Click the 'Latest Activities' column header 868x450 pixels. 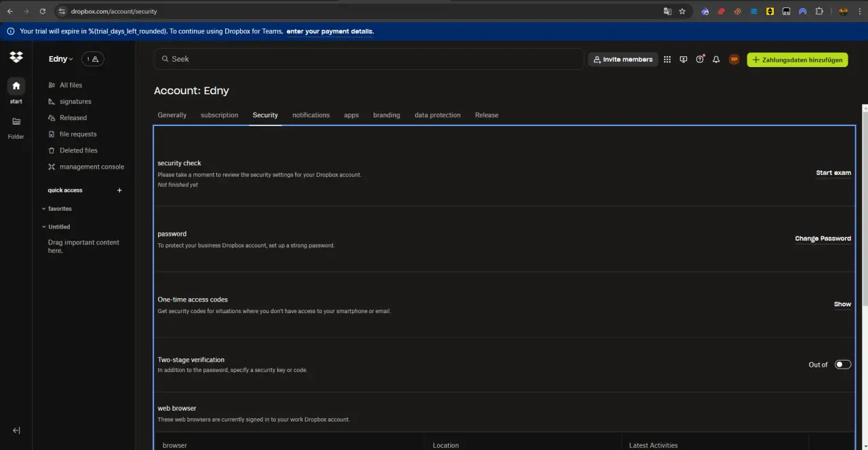point(653,445)
